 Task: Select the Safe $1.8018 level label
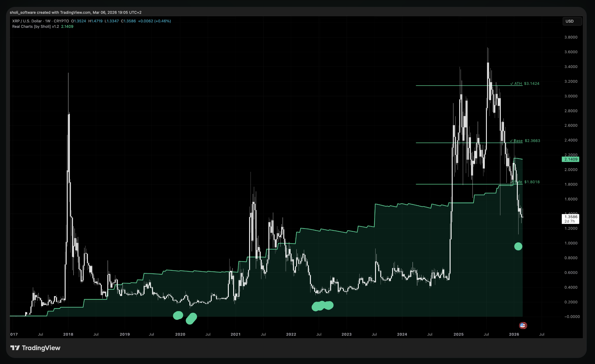point(525,182)
